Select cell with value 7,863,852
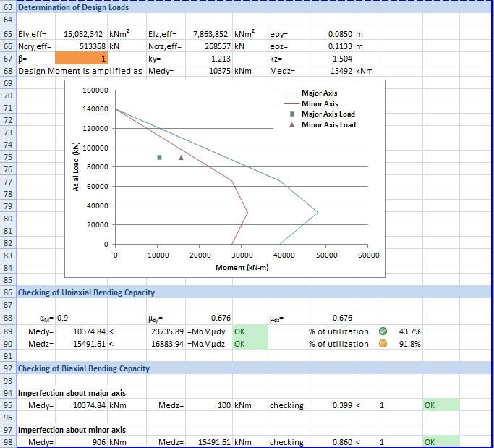This screenshot has height=448, width=494. pos(209,34)
